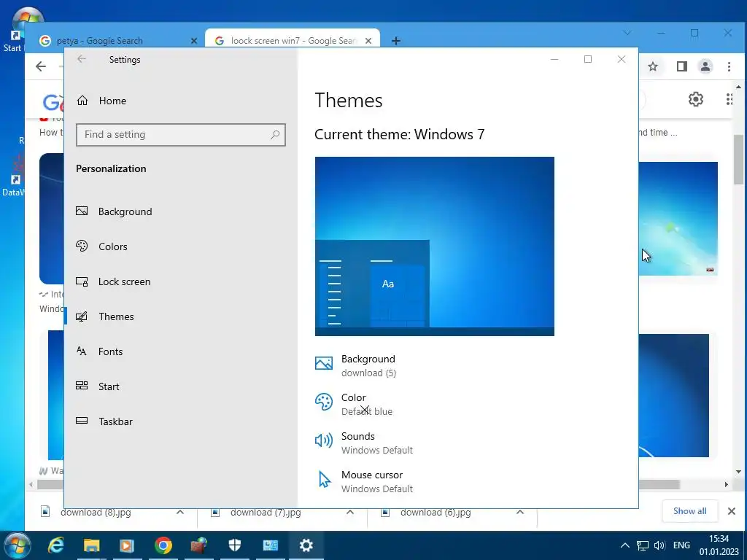Image resolution: width=747 pixels, height=560 pixels.
Task: Open theme Color Default blue option
Action: pyautogui.click(x=367, y=404)
